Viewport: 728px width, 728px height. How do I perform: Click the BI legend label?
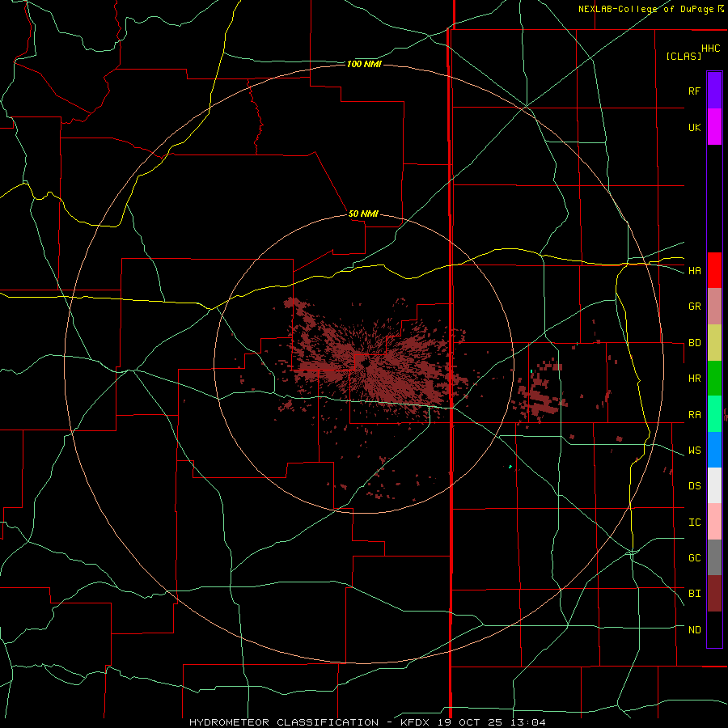[694, 594]
